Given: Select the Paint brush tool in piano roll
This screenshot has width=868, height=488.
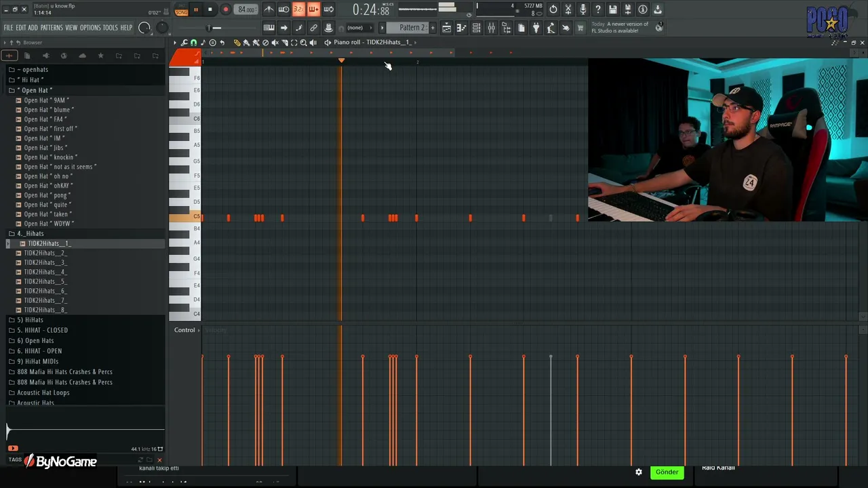Looking at the screenshot, I should pos(246,42).
